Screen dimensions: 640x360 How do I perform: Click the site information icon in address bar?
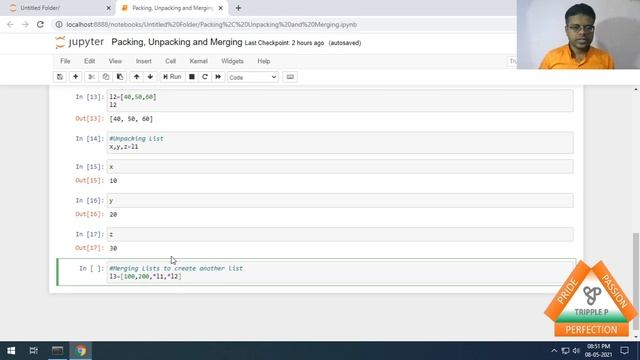point(59,24)
